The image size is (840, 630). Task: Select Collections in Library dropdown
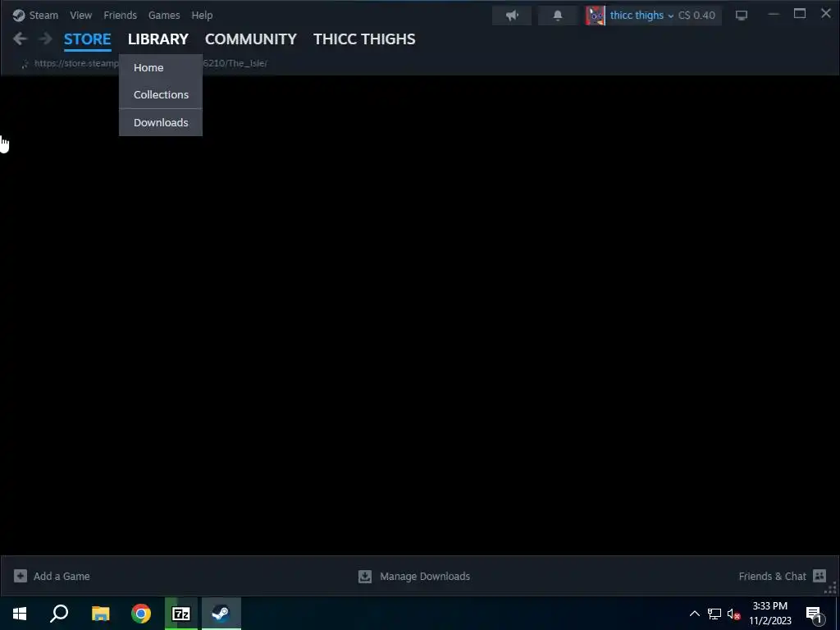[161, 94]
